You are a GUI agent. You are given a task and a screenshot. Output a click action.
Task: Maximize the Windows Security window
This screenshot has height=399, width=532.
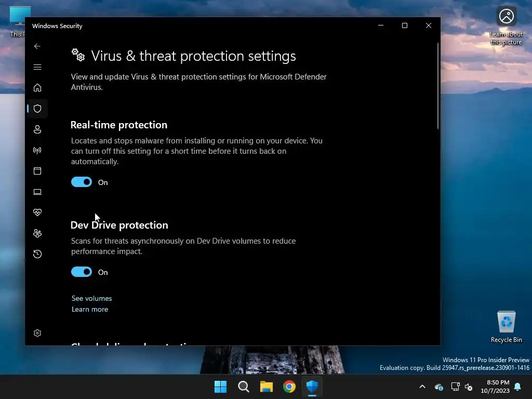[405, 26]
